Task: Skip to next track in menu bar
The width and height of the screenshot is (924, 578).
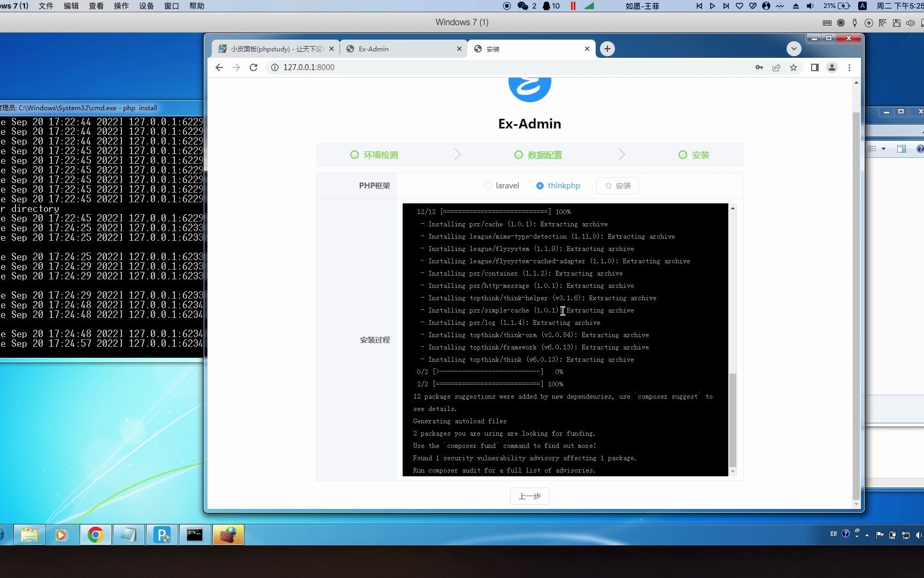Action: coord(726,6)
